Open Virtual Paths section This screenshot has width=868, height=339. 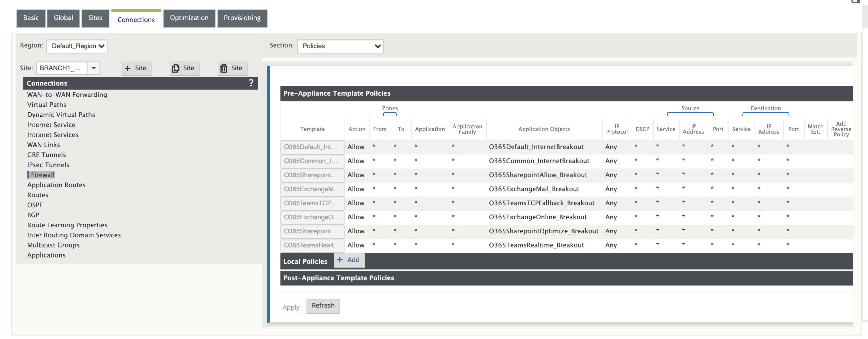[46, 105]
